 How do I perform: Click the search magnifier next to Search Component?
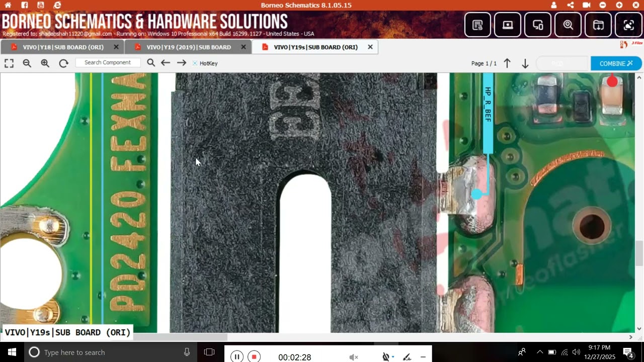pos(151,63)
